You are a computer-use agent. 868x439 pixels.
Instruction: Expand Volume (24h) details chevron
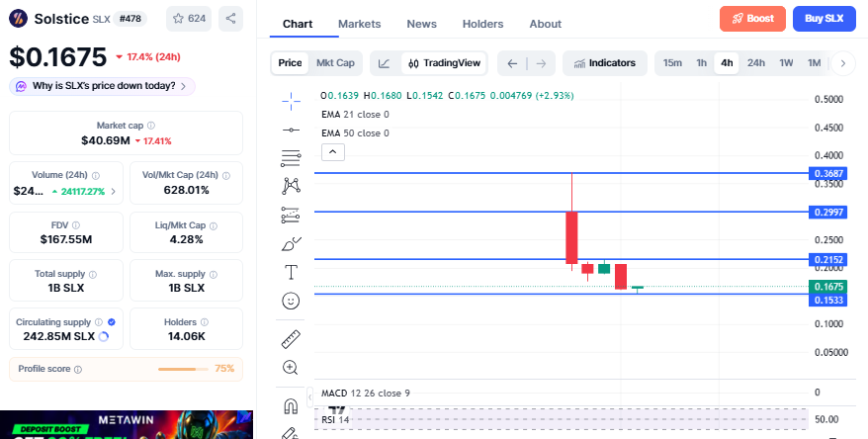[114, 192]
